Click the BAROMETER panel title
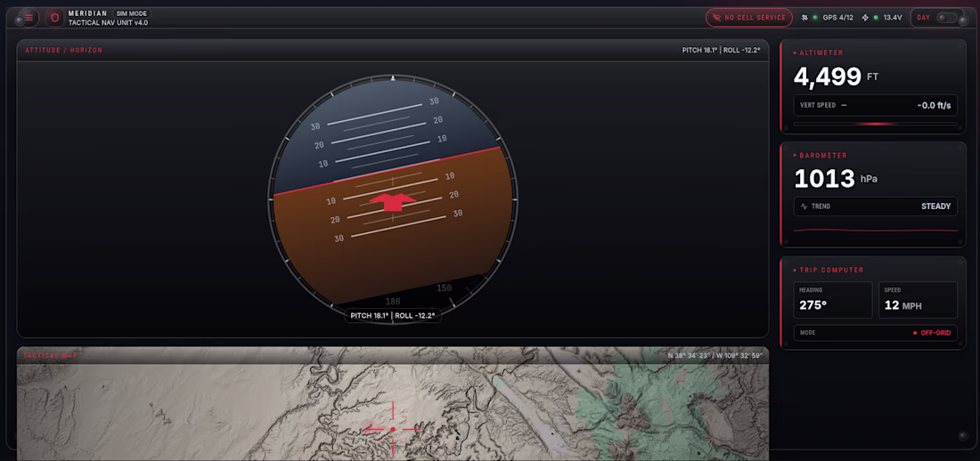The height and width of the screenshot is (461, 980). click(x=823, y=155)
